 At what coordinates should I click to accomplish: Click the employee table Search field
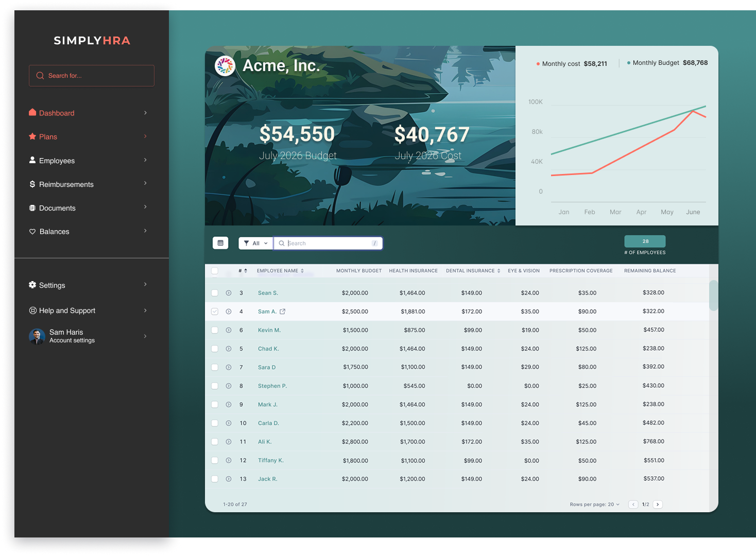coord(328,243)
